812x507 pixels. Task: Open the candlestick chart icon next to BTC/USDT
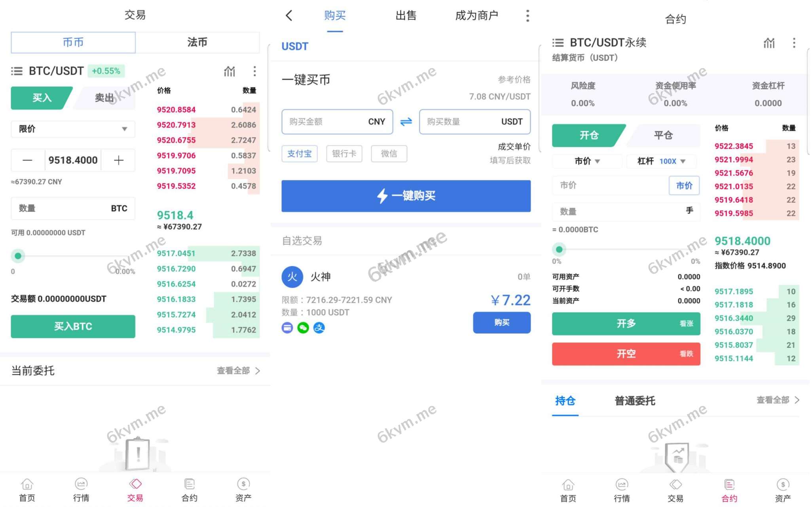[x=230, y=71]
